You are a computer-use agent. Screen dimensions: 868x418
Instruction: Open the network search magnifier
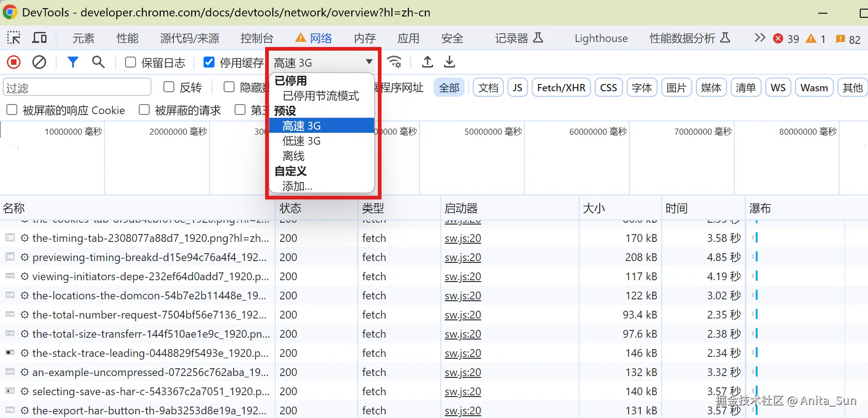point(98,62)
